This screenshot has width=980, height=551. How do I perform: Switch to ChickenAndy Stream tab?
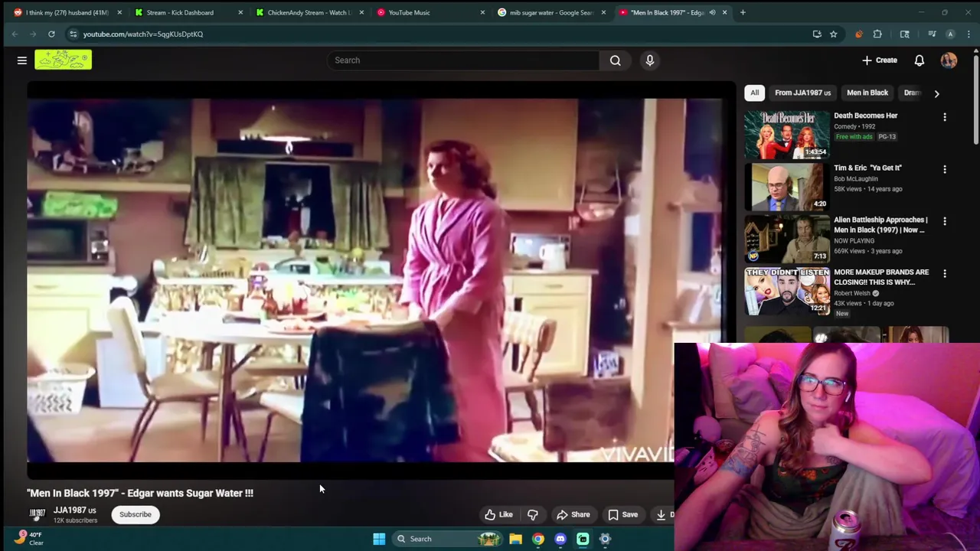click(309, 12)
